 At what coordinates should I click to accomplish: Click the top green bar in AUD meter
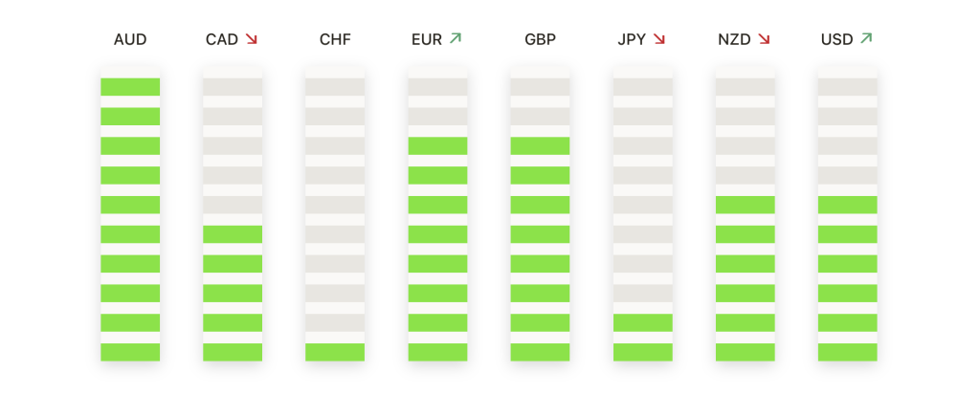click(x=130, y=87)
